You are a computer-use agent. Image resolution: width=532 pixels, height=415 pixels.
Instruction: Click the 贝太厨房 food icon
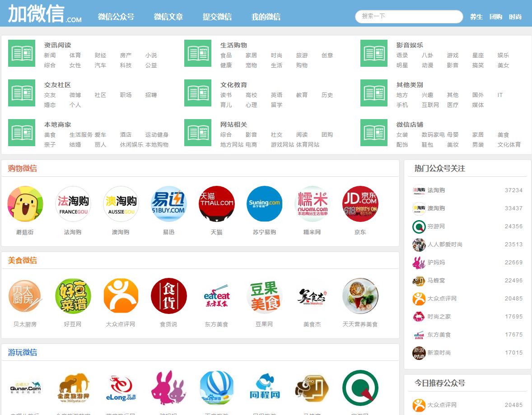tap(25, 296)
